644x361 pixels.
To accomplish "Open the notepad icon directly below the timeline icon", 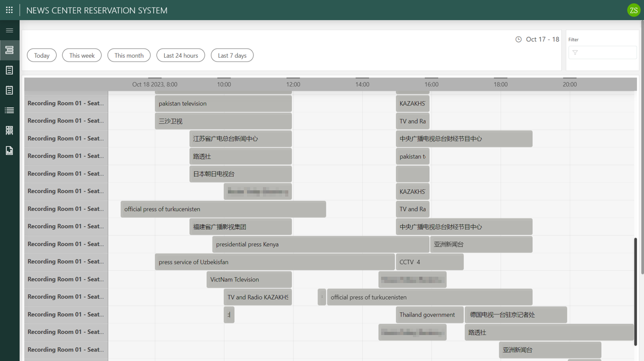I will tap(10, 70).
